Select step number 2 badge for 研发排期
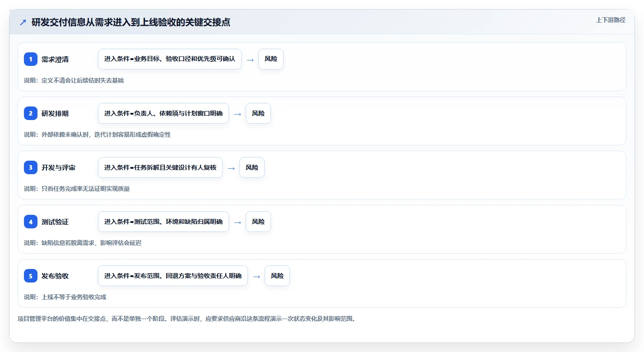644x352 pixels. click(31, 113)
